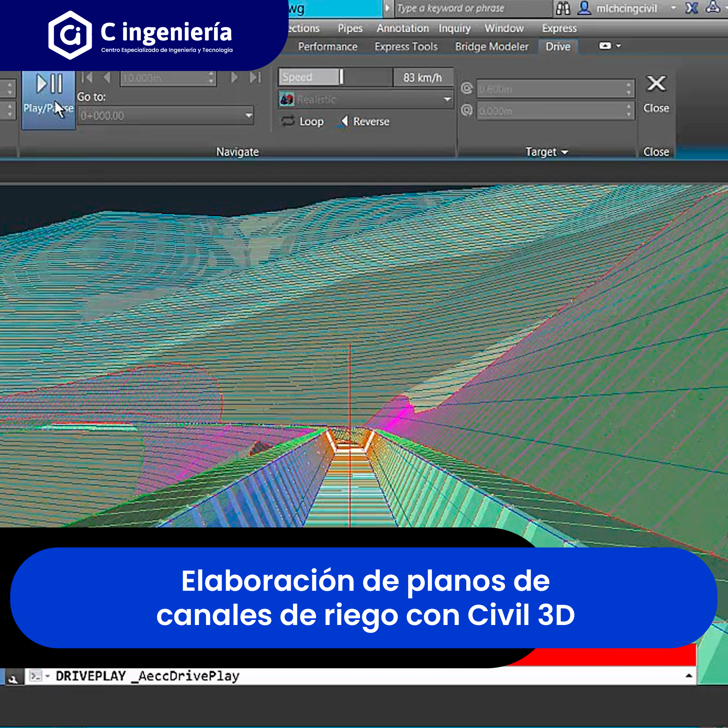Image resolution: width=728 pixels, height=728 pixels.
Task: Open recent commands dropdown arrow
Action: click(x=47, y=676)
